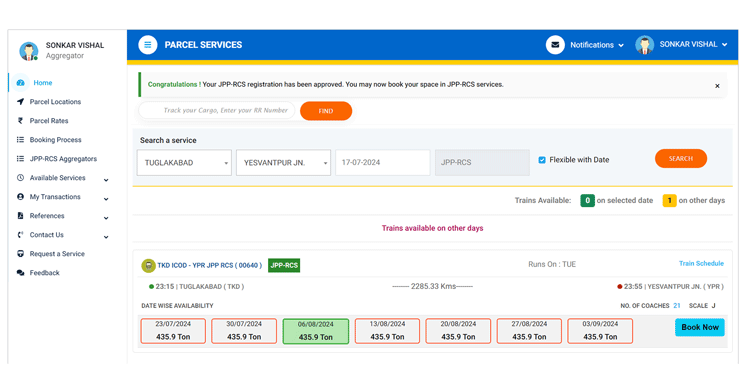Click the disabled JPP-RCS service field
This screenshot has width=750, height=373.
click(x=482, y=163)
